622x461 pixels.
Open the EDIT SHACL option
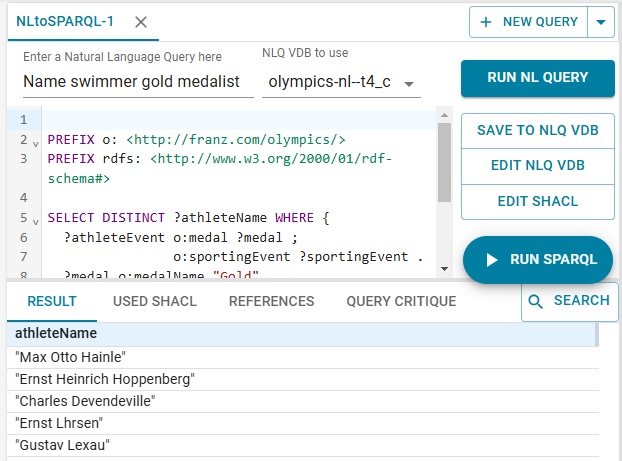[538, 202]
